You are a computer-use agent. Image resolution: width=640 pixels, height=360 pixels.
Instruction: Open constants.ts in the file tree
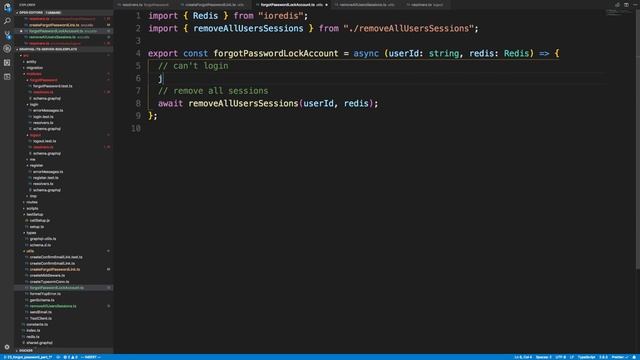point(37,324)
